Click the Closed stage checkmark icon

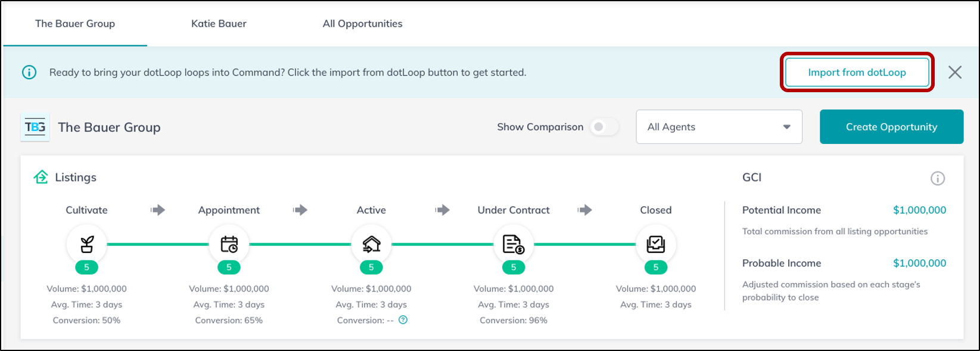(656, 244)
